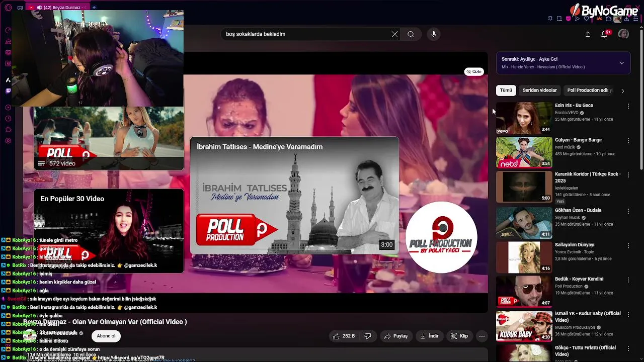644x362 pixels.
Task: Click the send arrow icon in toolbar
Action: pos(577,19)
